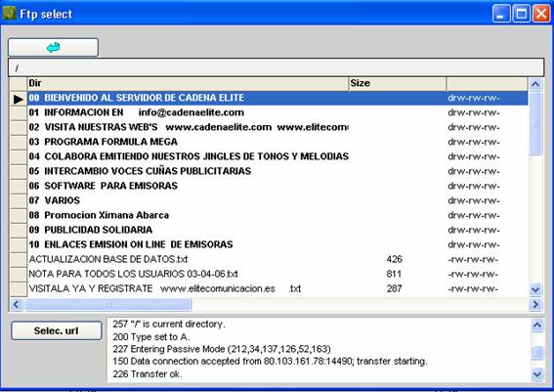Select the 03 PROGRAMA FORMULA MEGA folder
The width and height of the screenshot is (554, 392).
tap(103, 142)
